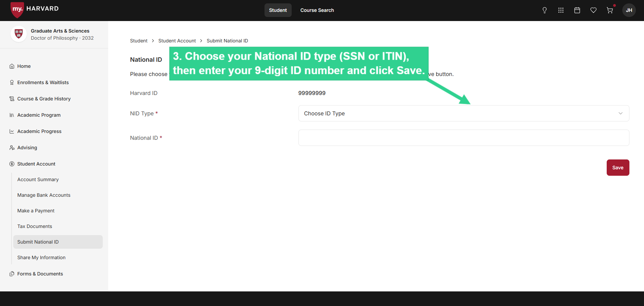The height and width of the screenshot is (306, 644).
Task: Click the Student Account breadcrumb link
Action: coord(177,41)
